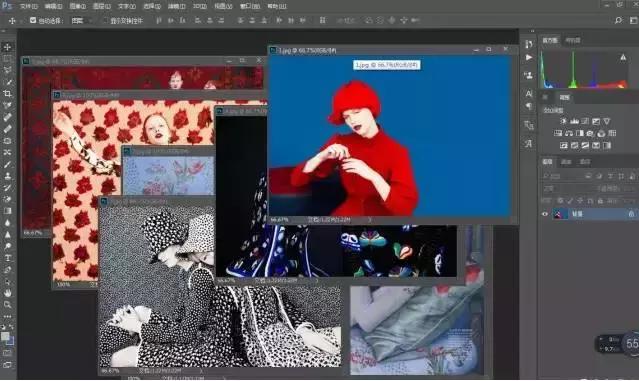639x381 pixels.
Task: Open status bar arrow in 1.jpg window
Action: tap(370, 220)
